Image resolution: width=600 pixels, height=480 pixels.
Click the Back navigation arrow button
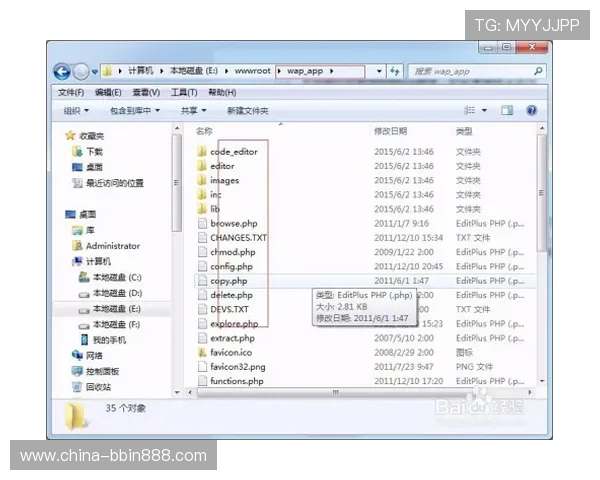62,72
